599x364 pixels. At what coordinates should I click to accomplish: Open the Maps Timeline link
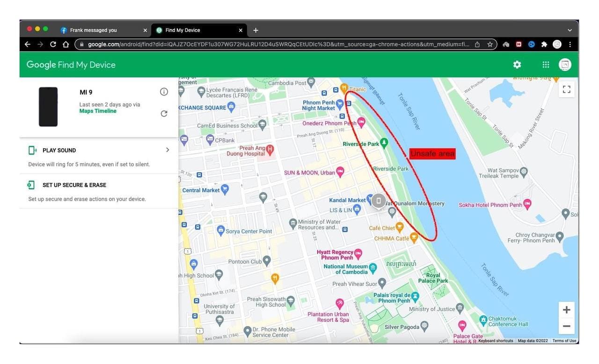pos(98,111)
